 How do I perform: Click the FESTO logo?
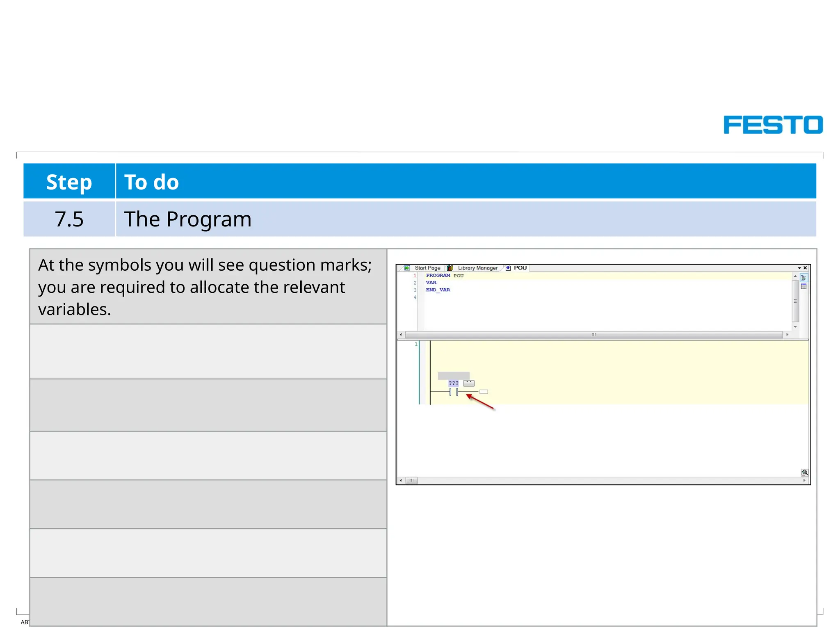[773, 124]
